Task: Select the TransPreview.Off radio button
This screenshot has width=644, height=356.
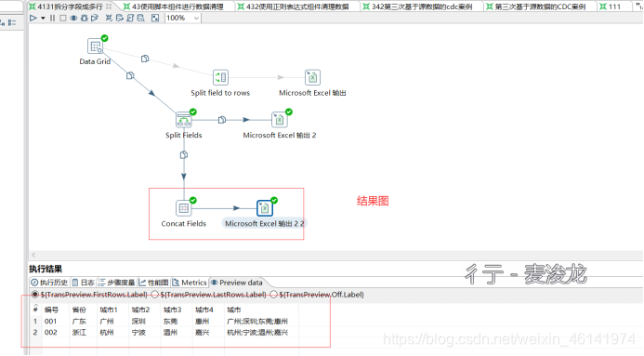Action: tap(273, 295)
